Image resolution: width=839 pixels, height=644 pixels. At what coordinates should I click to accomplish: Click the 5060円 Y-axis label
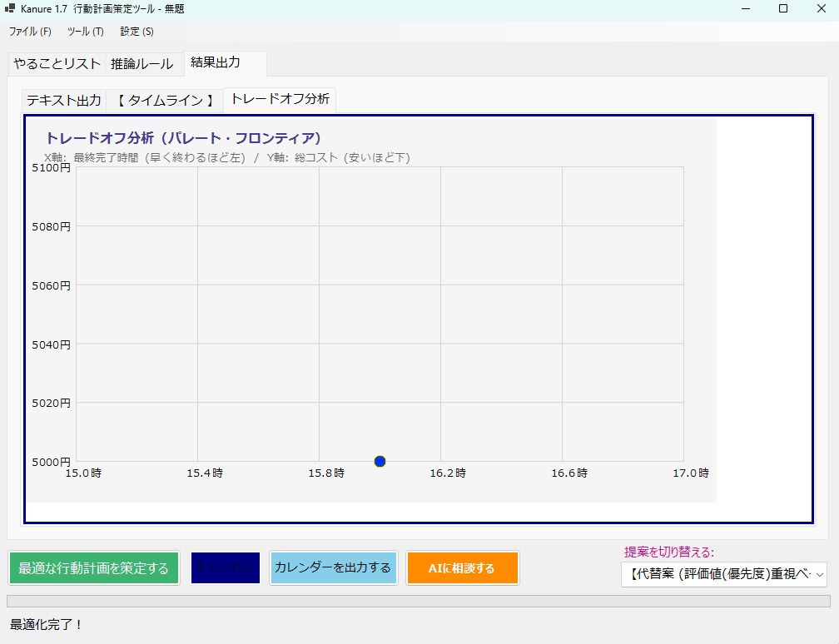(x=51, y=285)
